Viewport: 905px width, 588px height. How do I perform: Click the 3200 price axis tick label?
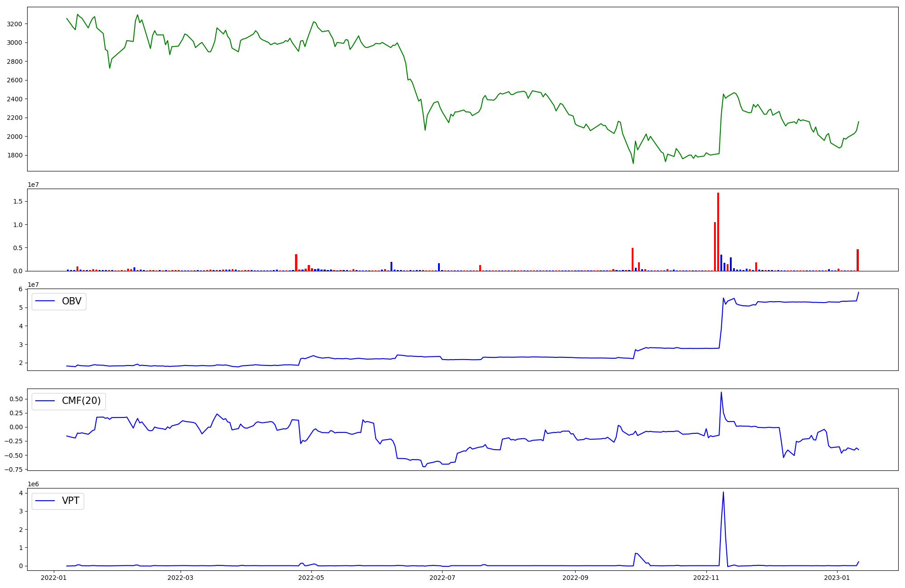[x=15, y=24]
